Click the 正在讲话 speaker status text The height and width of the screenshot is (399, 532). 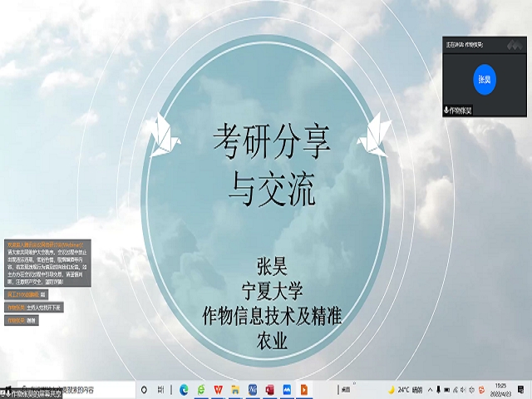point(464,45)
